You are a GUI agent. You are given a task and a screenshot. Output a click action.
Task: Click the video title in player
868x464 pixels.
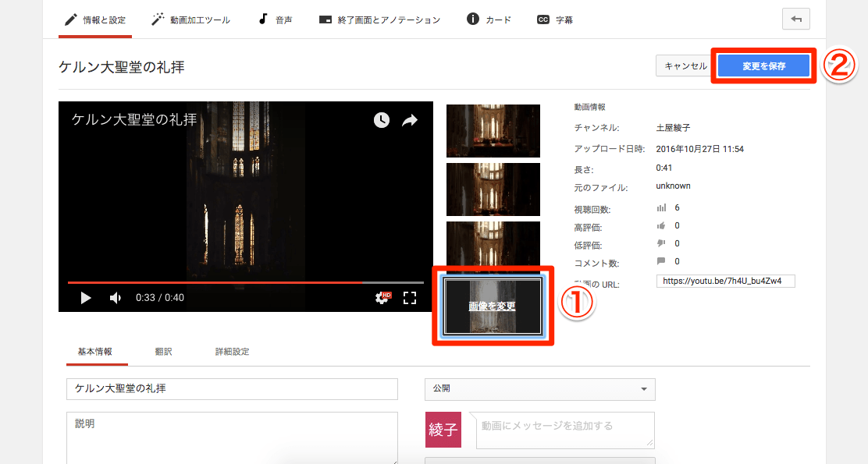tap(134, 119)
